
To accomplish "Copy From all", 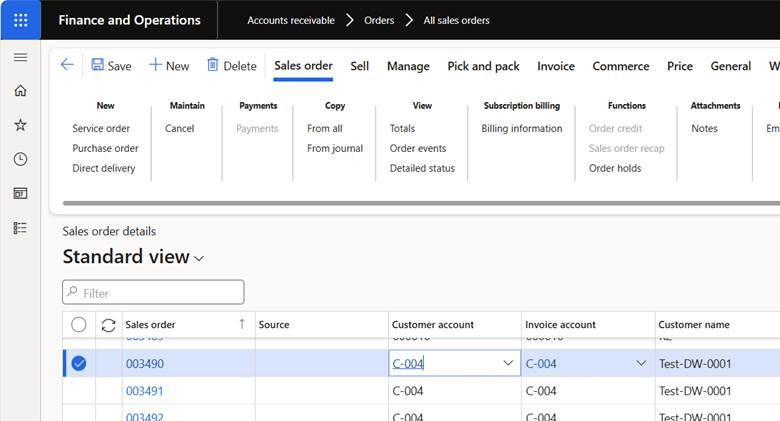I will [x=325, y=128].
